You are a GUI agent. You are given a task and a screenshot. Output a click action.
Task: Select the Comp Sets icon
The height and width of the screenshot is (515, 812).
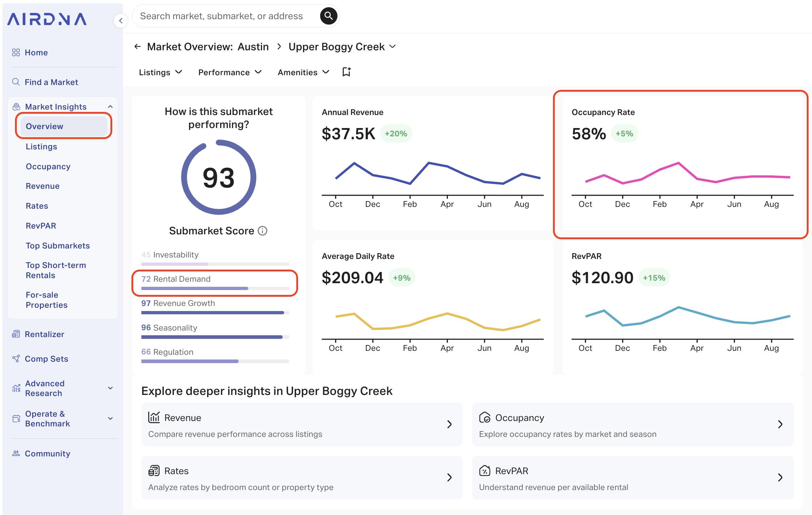16,359
